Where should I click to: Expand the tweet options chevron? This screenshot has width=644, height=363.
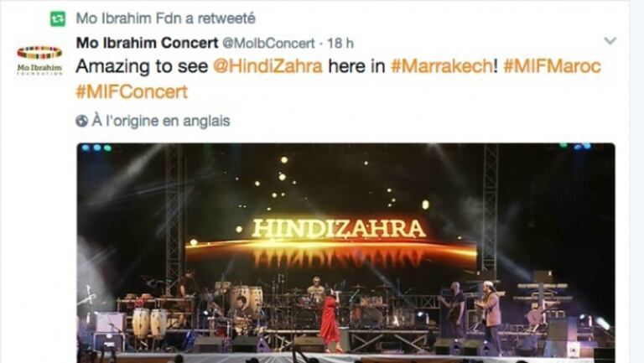pyautogui.click(x=610, y=40)
